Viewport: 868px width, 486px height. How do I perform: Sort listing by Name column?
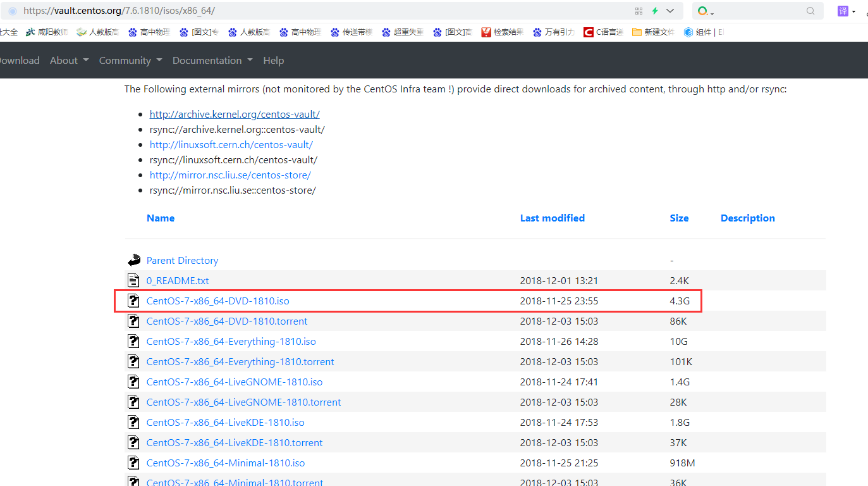tap(161, 218)
